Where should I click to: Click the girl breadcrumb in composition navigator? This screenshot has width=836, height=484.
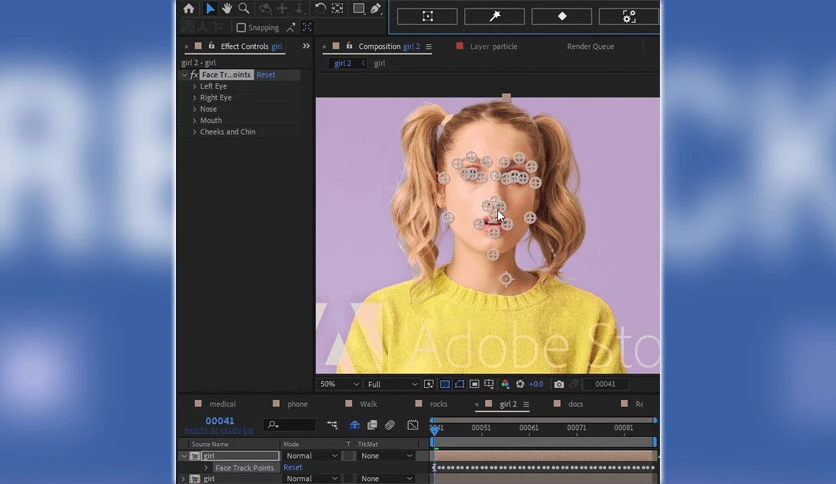coord(380,63)
